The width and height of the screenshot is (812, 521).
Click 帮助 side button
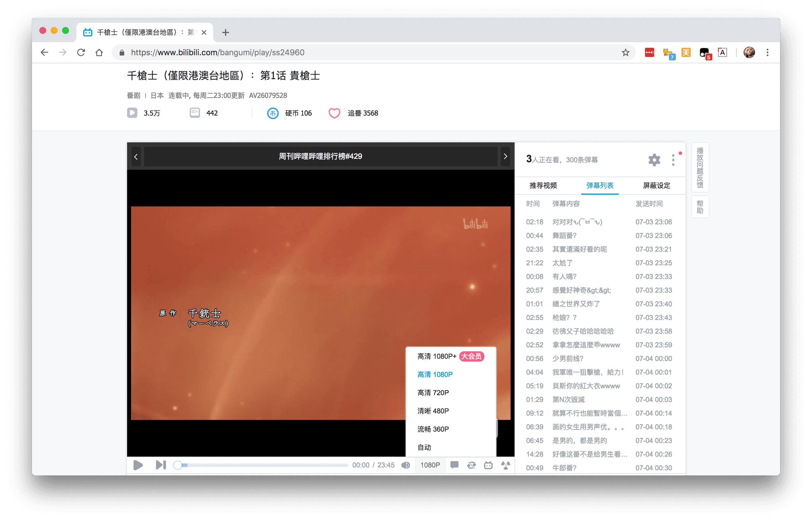700,207
